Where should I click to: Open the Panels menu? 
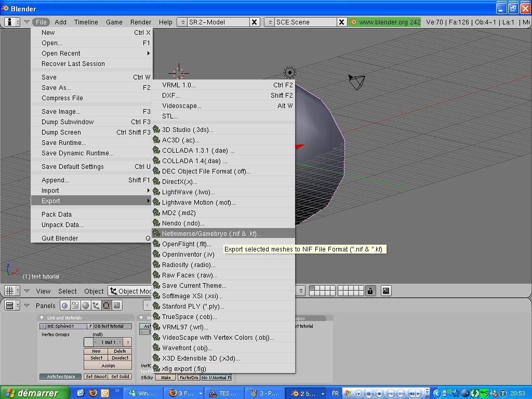(x=46, y=305)
